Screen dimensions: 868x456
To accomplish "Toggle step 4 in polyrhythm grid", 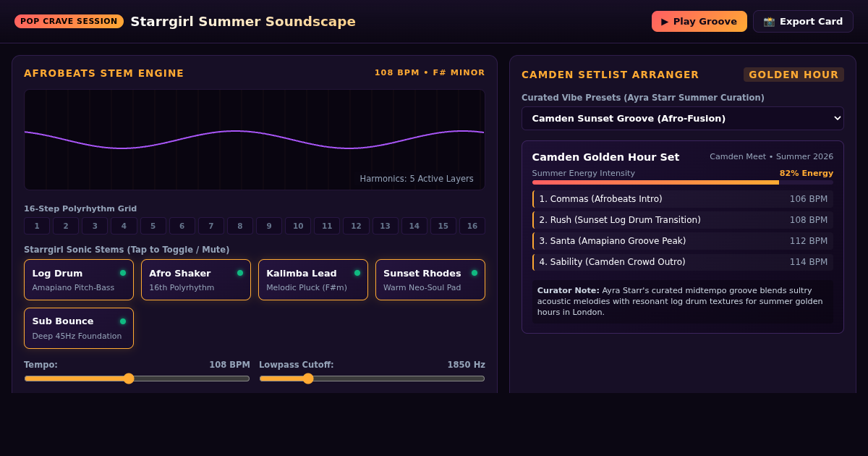I will click(124, 226).
